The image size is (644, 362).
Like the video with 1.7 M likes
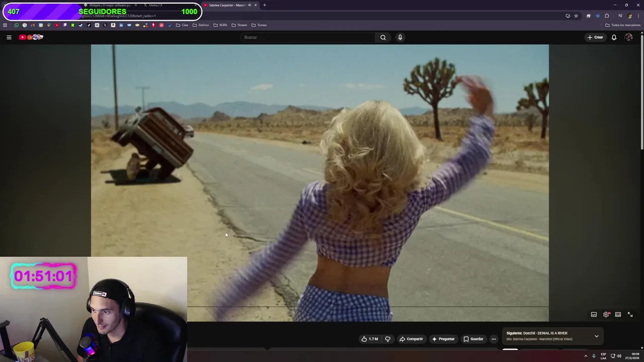[x=369, y=339]
